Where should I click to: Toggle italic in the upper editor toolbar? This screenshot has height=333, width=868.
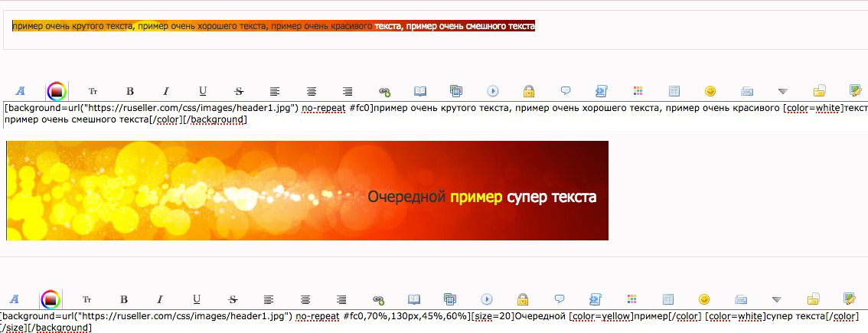pos(165,91)
